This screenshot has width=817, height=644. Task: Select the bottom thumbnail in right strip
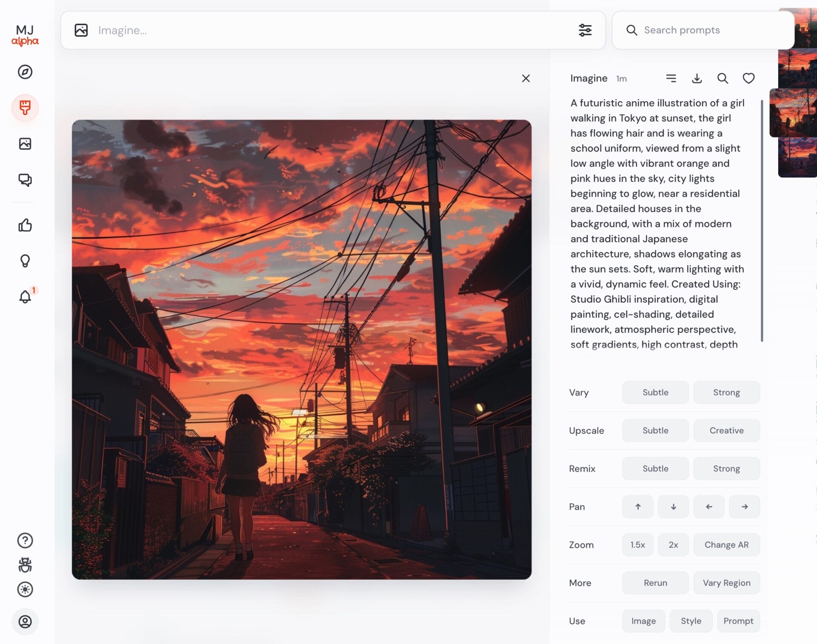point(798,157)
